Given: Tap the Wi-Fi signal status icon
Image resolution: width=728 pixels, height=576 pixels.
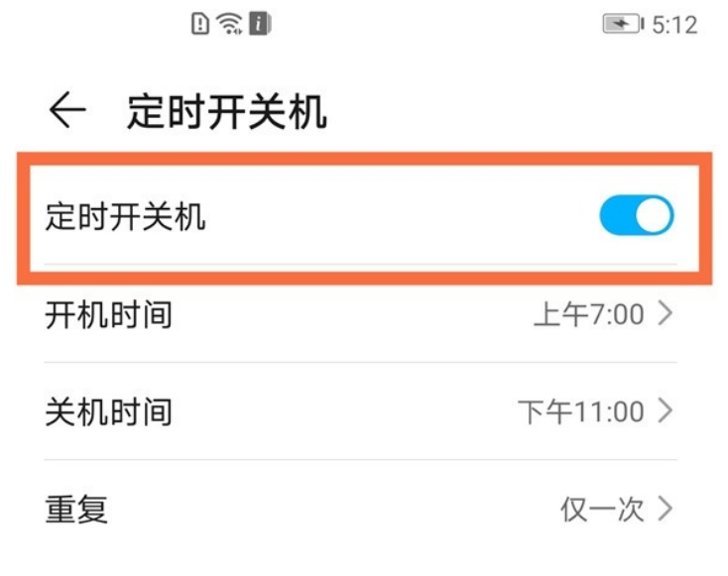Looking at the screenshot, I should [230, 24].
